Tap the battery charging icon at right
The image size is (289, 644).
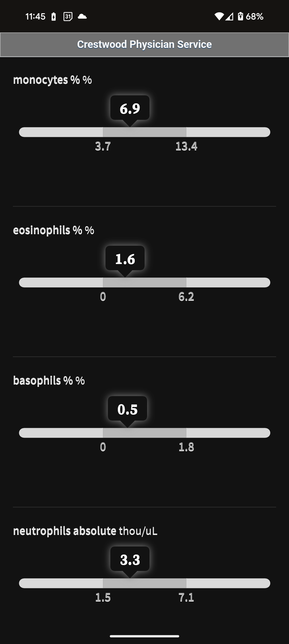pyautogui.click(x=241, y=17)
